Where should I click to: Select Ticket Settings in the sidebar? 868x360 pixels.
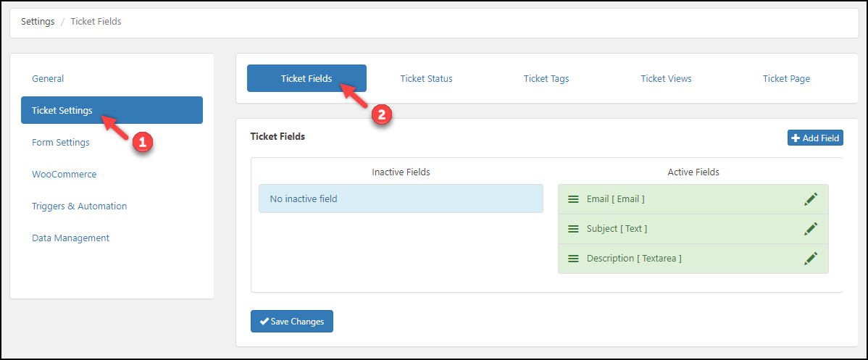tap(62, 111)
